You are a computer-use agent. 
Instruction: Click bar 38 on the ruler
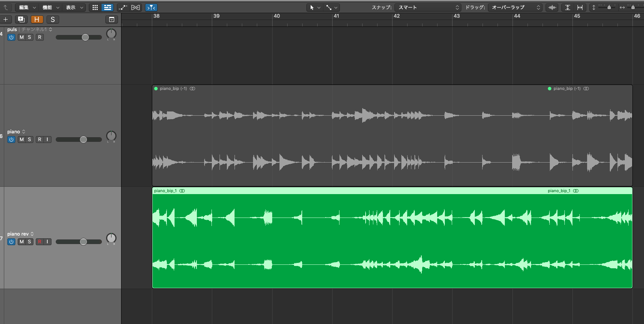(x=156, y=16)
